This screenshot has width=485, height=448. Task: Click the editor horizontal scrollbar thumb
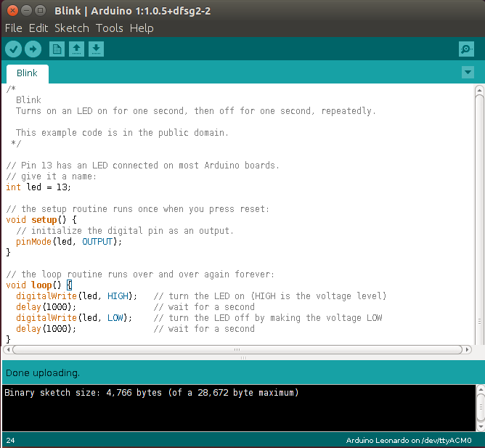[237, 349]
